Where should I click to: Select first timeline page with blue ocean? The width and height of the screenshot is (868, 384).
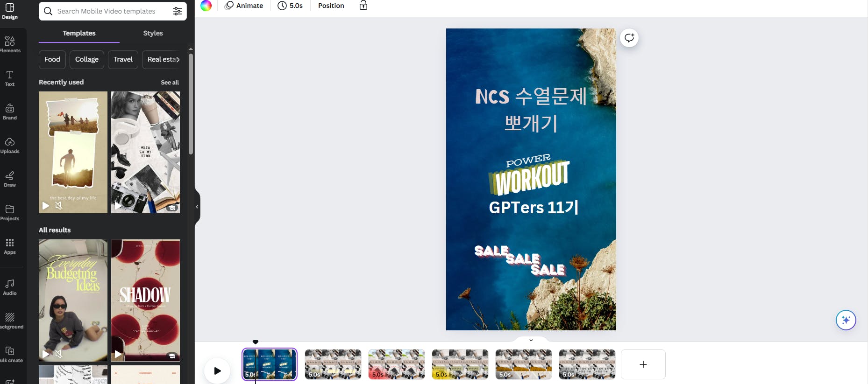(x=270, y=364)
